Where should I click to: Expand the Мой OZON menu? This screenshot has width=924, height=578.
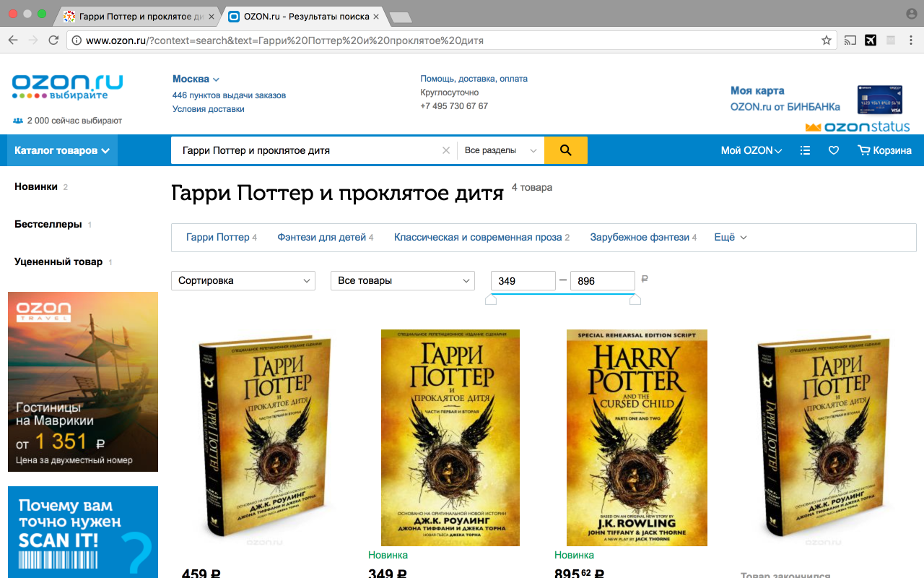point(751,150)
